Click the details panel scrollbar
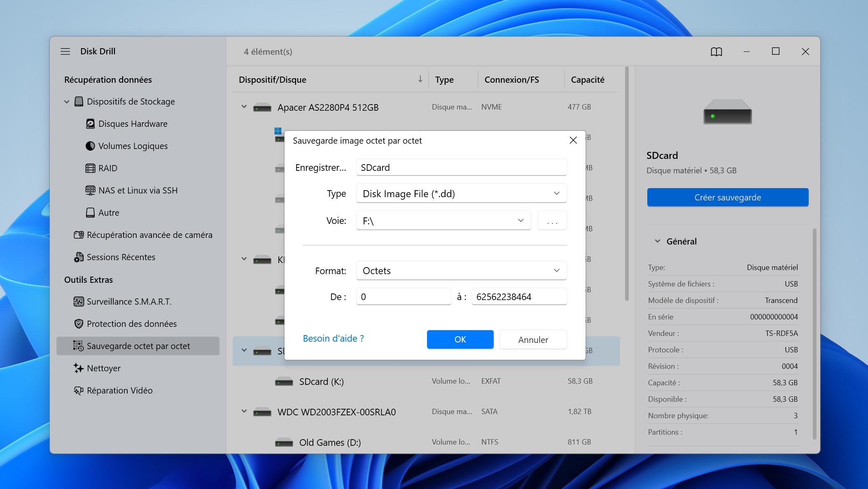The width and height of the screenshot is (868, 489). click(814, 334)
